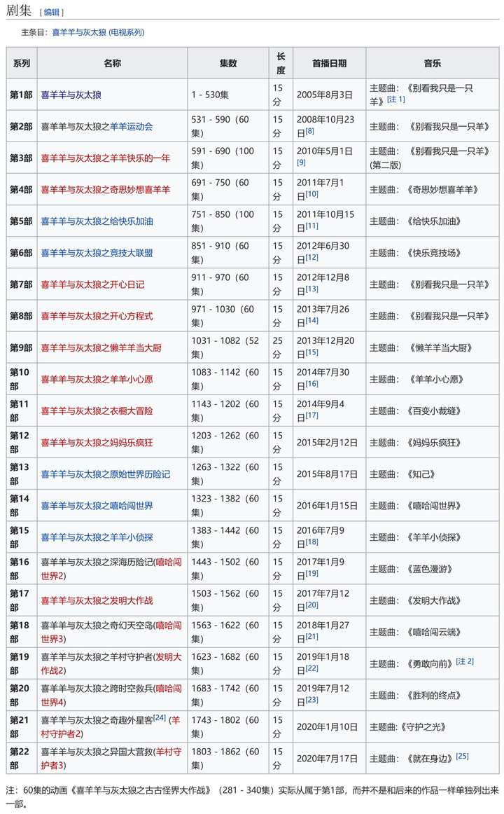Select the 名称 column header
Viewport: 504px width, 814px height.
(113, 63)
